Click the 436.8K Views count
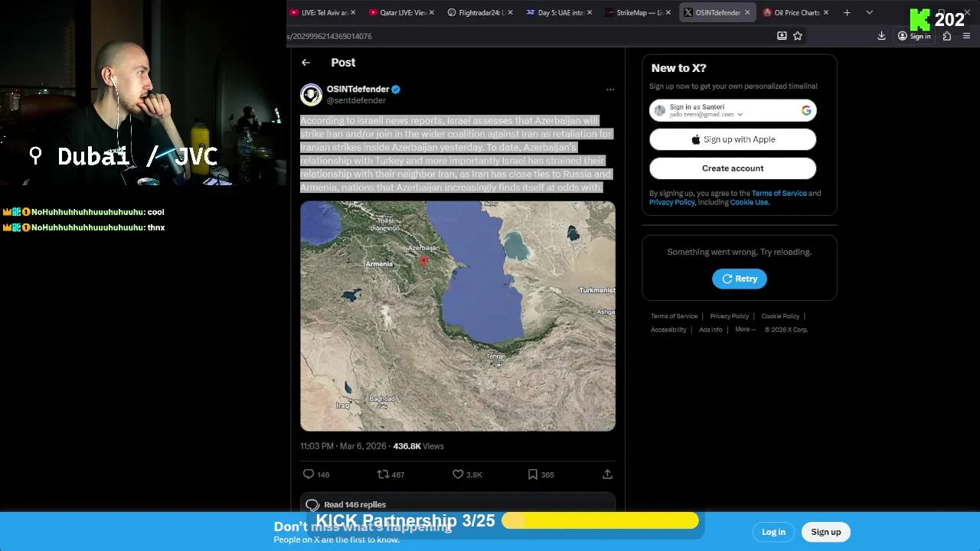The width and height of the screenshot is (980, 551). tap(418, 446)
